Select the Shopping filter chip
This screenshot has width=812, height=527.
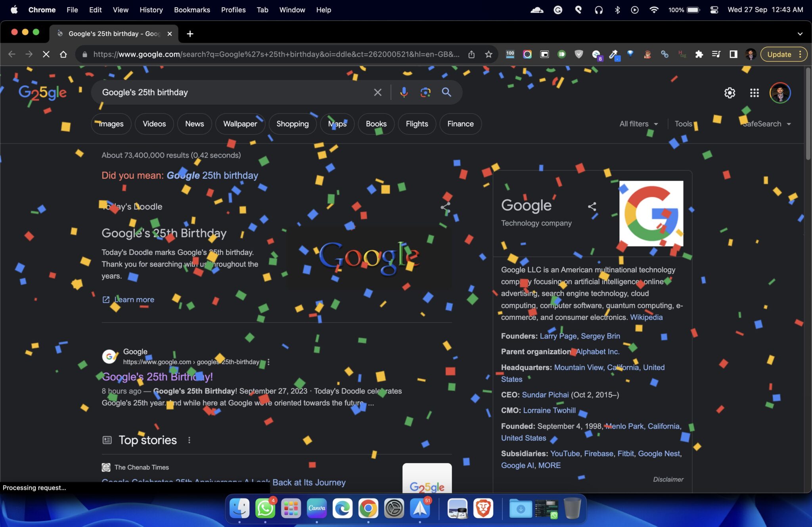click(293, 124)
